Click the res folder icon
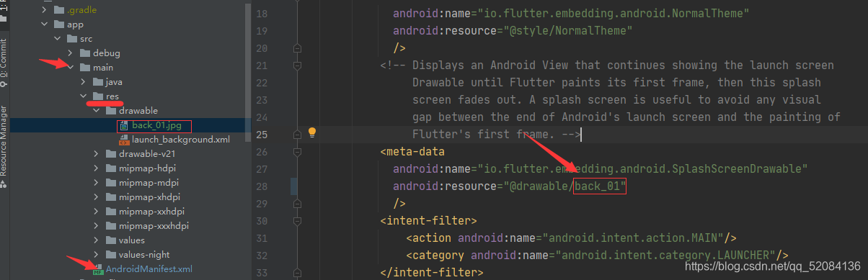 (98, 96)
